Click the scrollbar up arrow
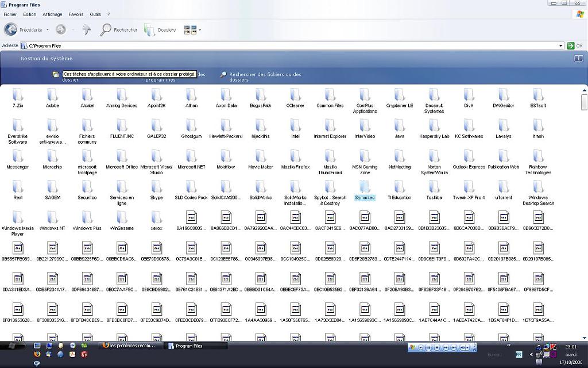 click(x=584, y=90)
